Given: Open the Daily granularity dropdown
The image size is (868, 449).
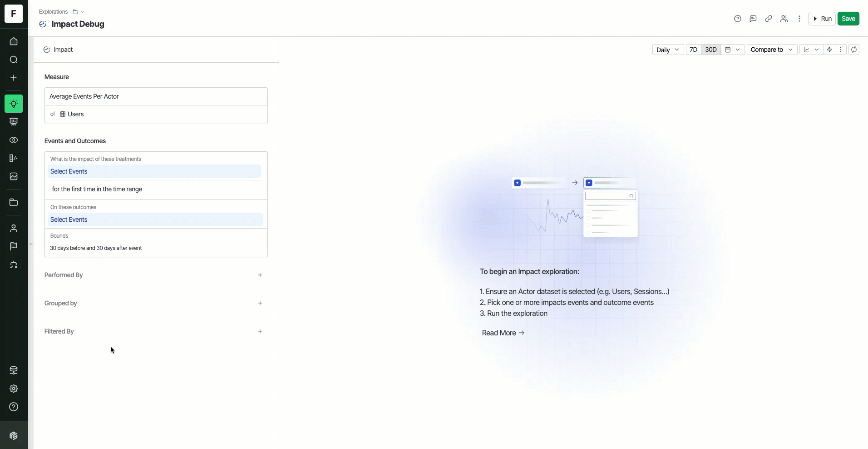Looking at the screenshot, I should click(x=667, y=50).
